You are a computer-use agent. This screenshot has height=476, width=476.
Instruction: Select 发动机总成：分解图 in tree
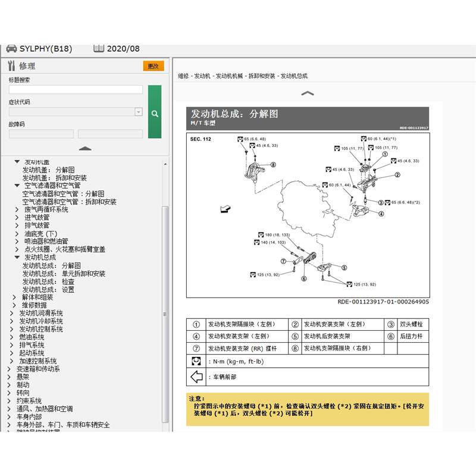coord(52,265)
